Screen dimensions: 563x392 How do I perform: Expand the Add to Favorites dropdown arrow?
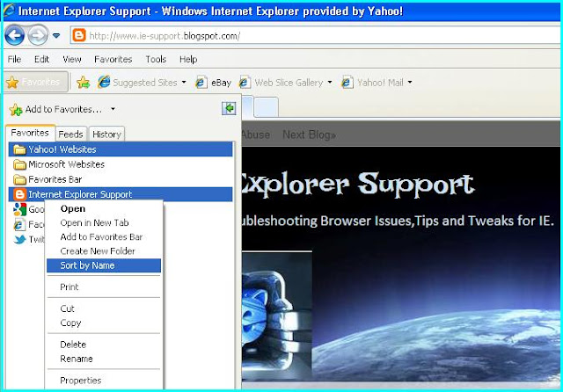coord(113,109)
